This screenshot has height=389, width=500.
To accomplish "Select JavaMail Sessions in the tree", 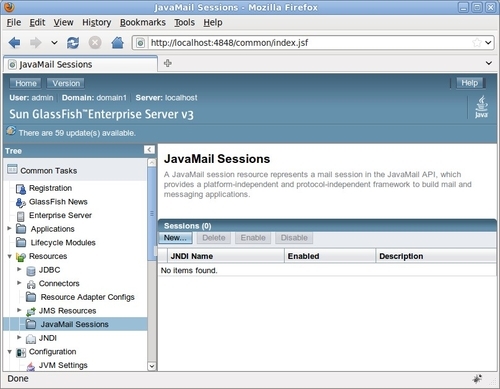I will tap(75, 324).
